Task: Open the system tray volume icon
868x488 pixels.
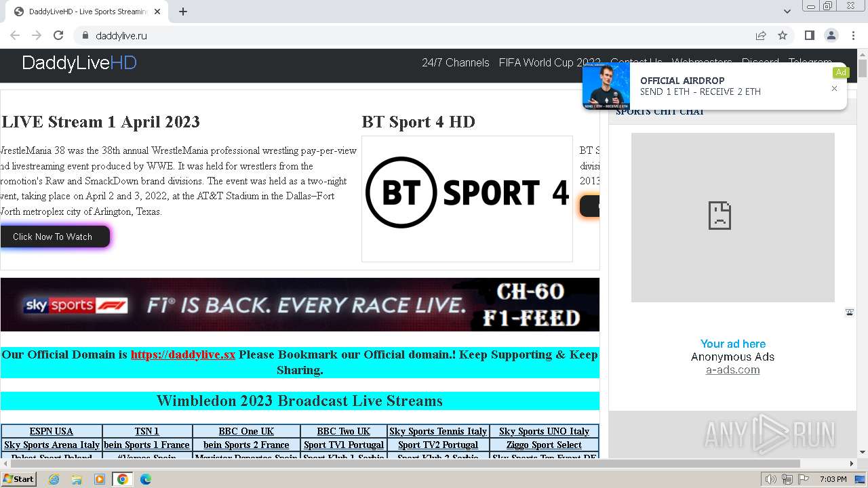Action: [770, 479]
